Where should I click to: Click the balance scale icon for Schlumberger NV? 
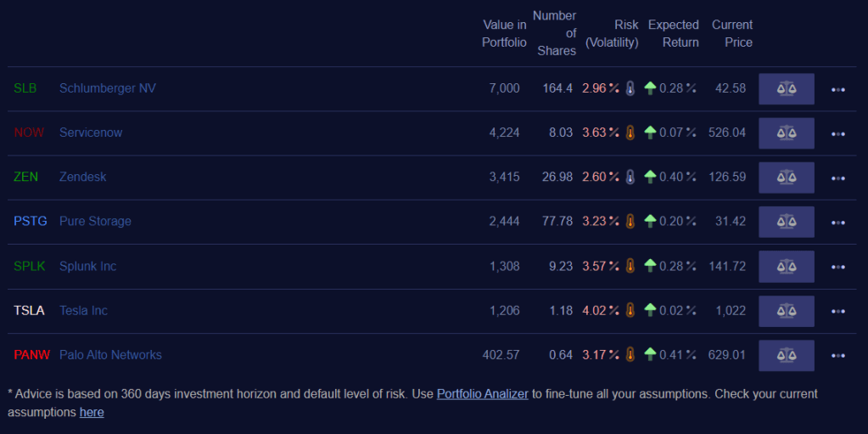coord(787,88)
